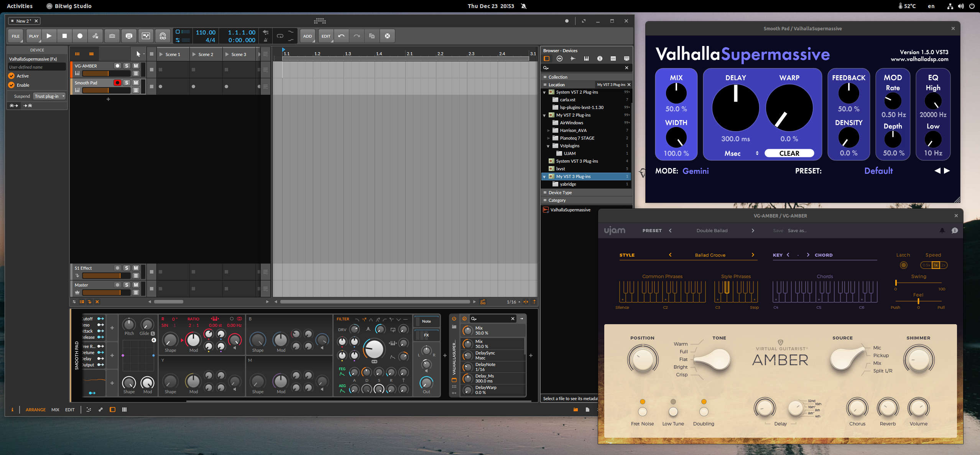Click the Smooth Pad track volume fader
Image resolution: width=980 pixels, height=455 pixels.
pyautogui.click(x=106, y=90)
